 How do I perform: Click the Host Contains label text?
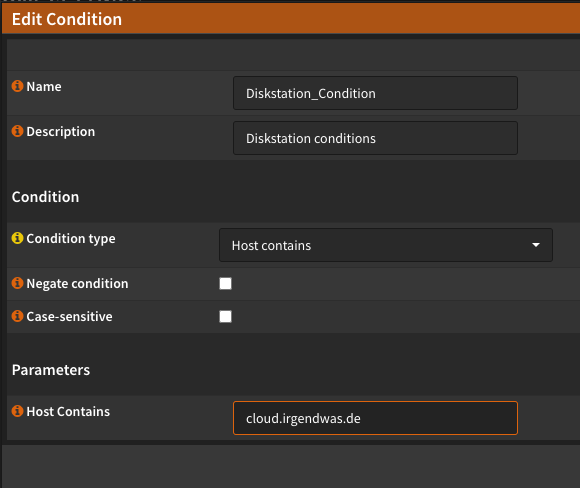(68, 412)
